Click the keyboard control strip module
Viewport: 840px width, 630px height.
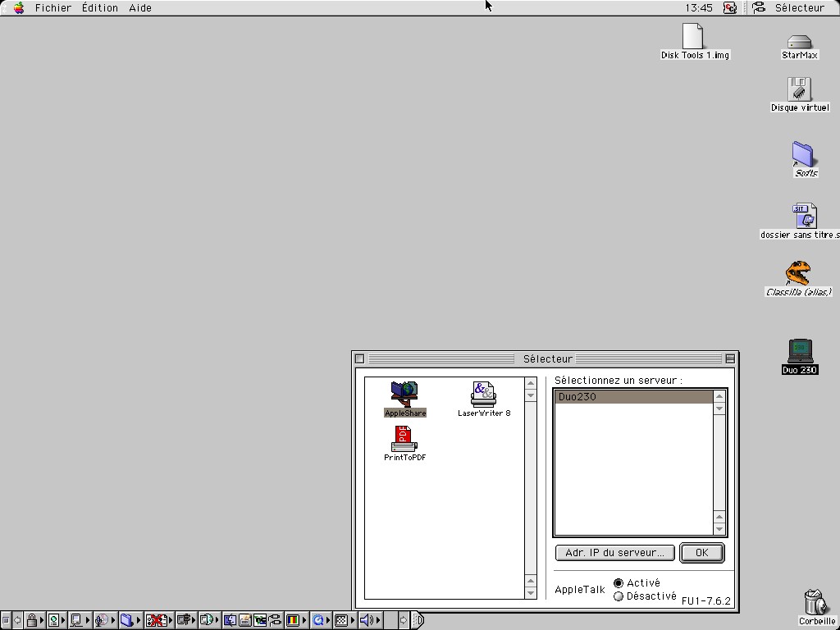click(244, 620)
